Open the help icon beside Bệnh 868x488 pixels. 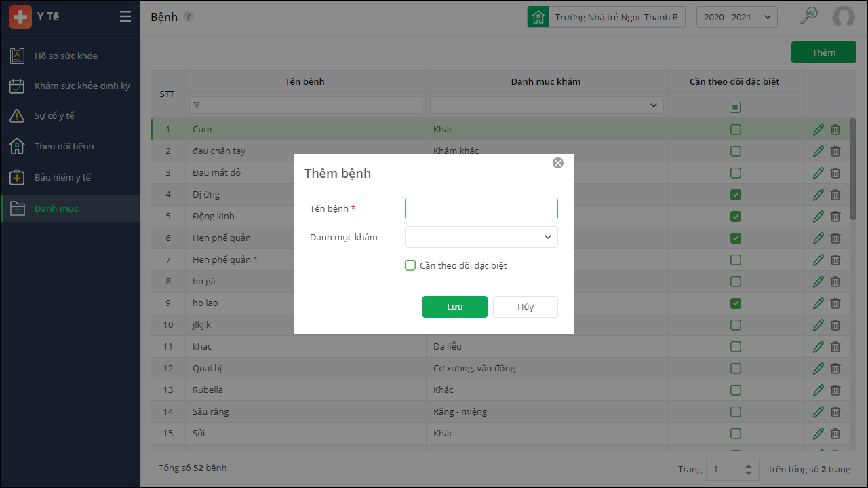[189, 17]
